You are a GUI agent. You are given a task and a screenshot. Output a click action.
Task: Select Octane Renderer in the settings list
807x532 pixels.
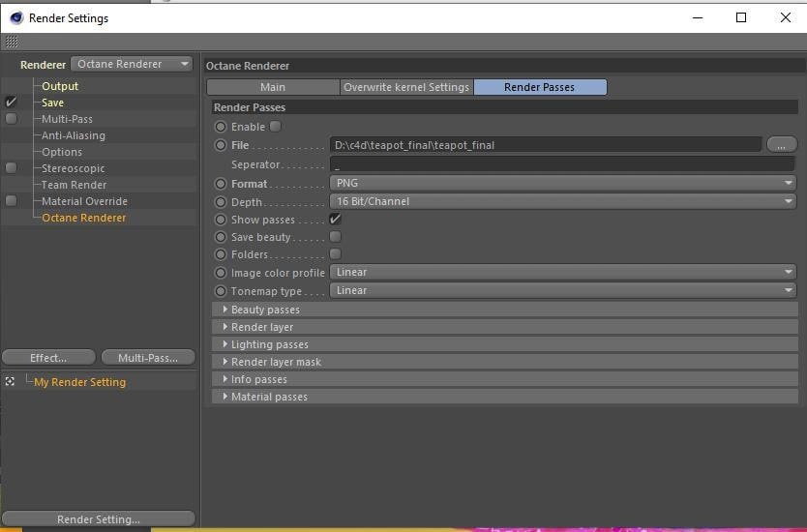tap(84, 218)
